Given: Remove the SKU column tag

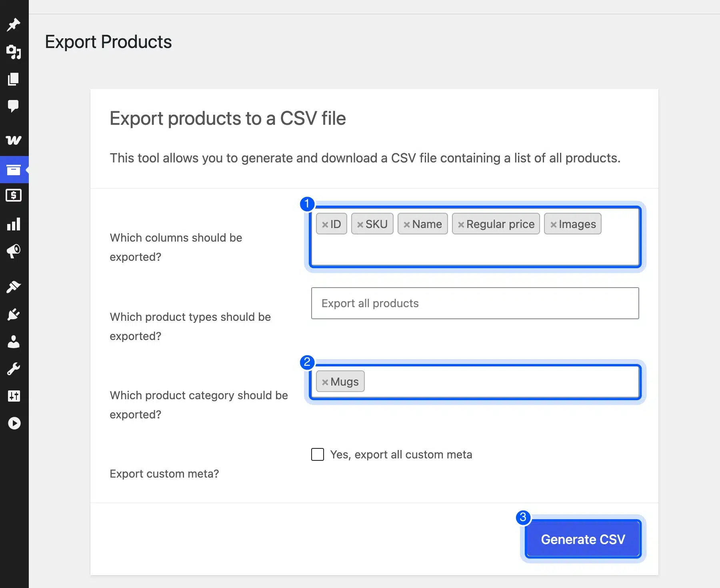Looking at the screenshot, I should tap(360, 224).
